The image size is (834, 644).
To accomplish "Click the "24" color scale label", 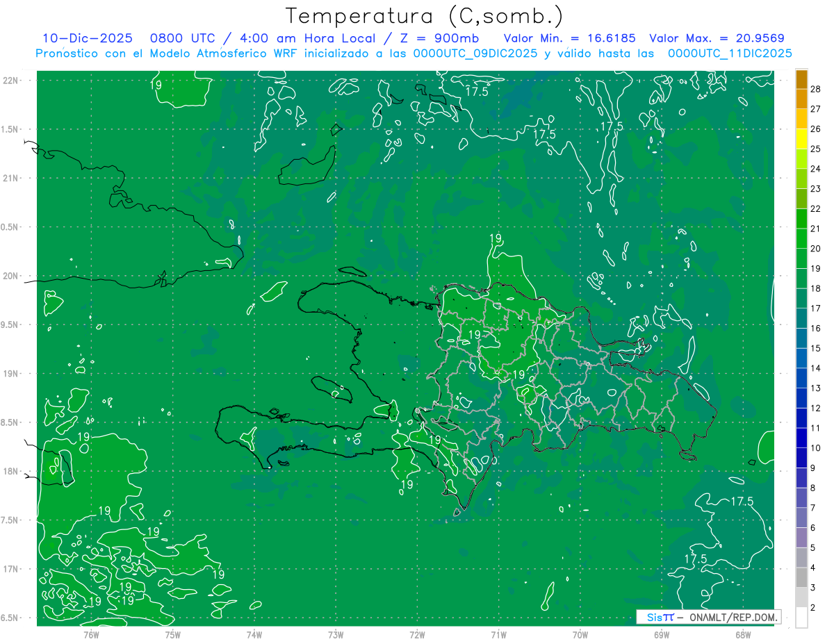I will (x=817, y=169).
